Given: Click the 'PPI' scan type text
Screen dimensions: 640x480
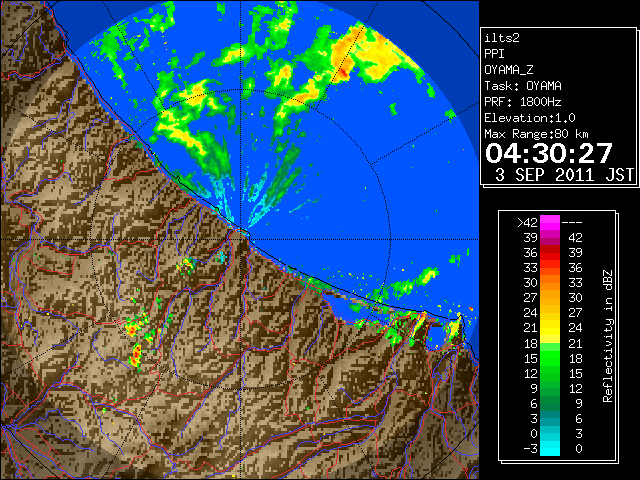Looking at the screenshot, I should (494, 54).
